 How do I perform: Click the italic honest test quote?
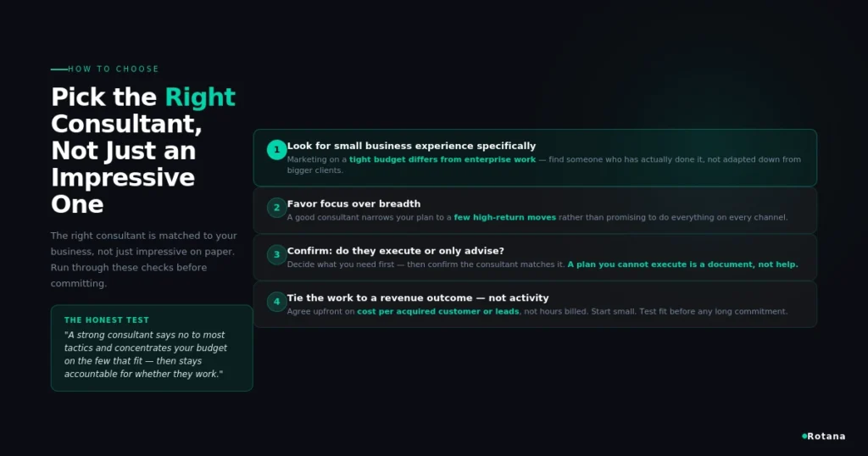pyautogui.click(x=146, y=354)
